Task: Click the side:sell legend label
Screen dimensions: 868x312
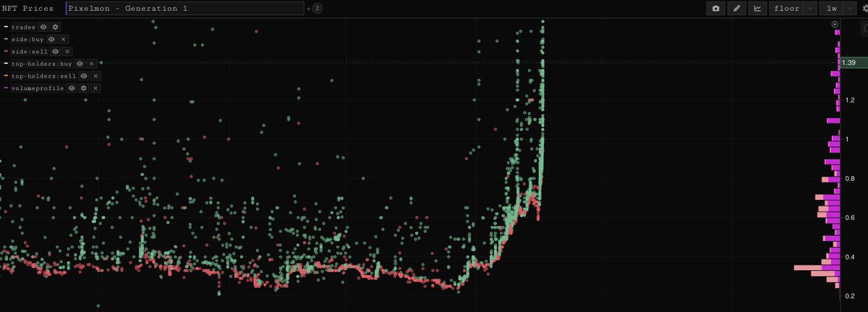Action: point(30,51)
